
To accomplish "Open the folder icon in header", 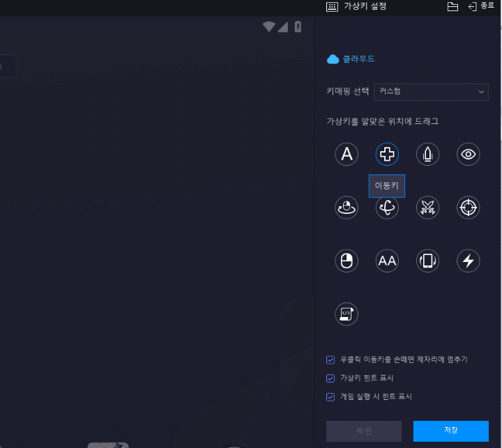I will click(452, 7).
